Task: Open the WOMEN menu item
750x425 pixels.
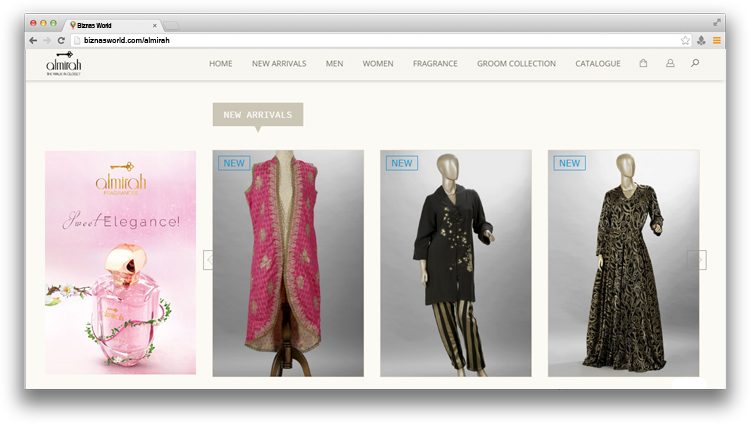Action: tap(378, 64)
